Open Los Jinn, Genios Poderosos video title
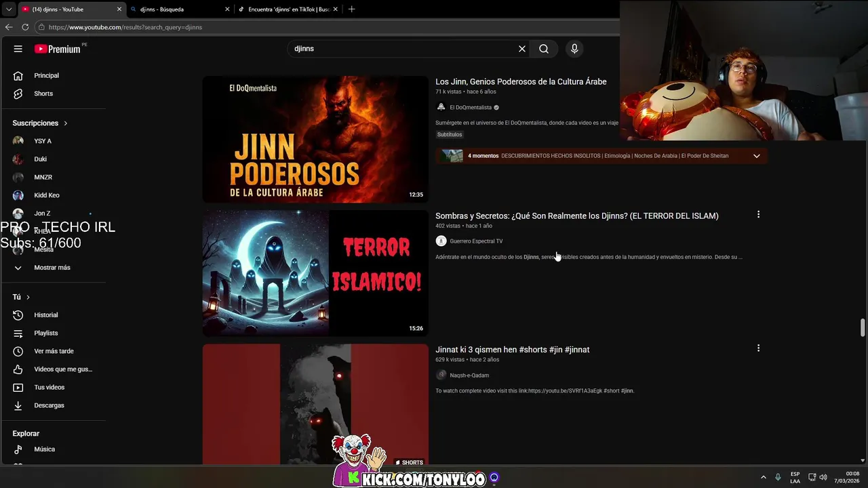 pos(521,81)
